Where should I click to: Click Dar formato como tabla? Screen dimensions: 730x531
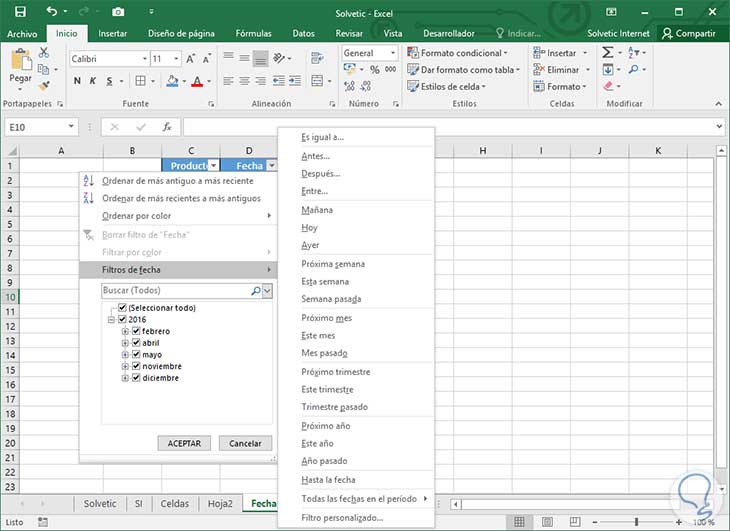(463, 69)
